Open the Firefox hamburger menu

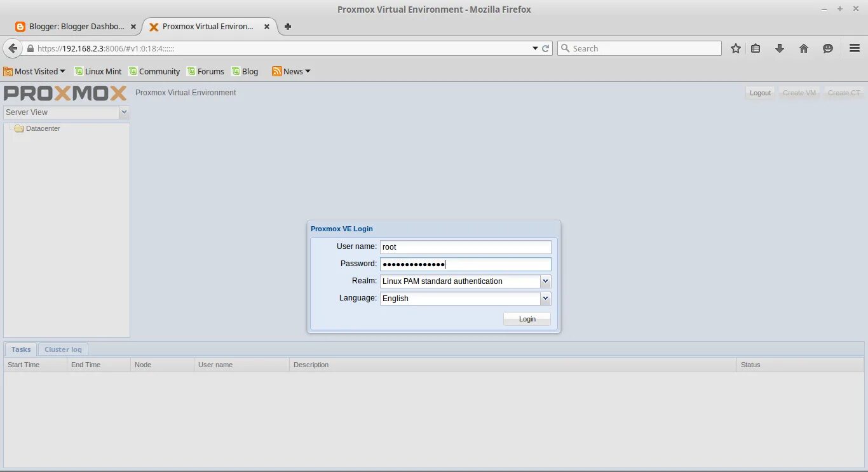(x=855, y=48)
